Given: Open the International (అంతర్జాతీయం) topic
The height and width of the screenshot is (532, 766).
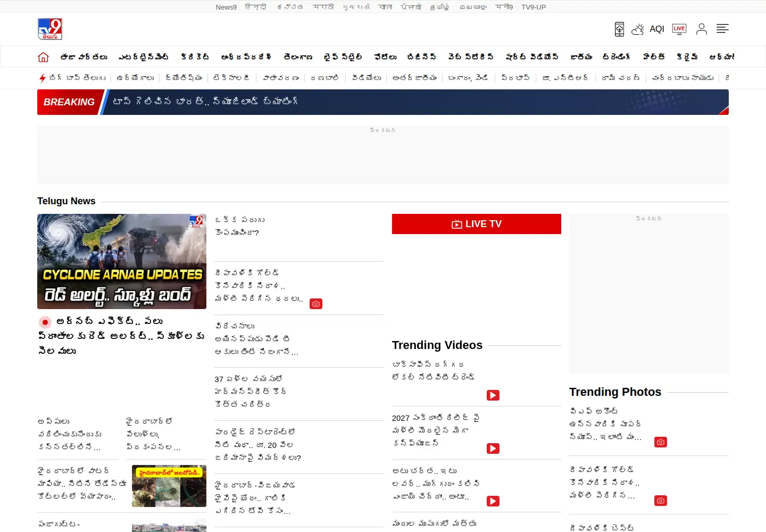Looking at the screenshot, I should pos(415,78).
